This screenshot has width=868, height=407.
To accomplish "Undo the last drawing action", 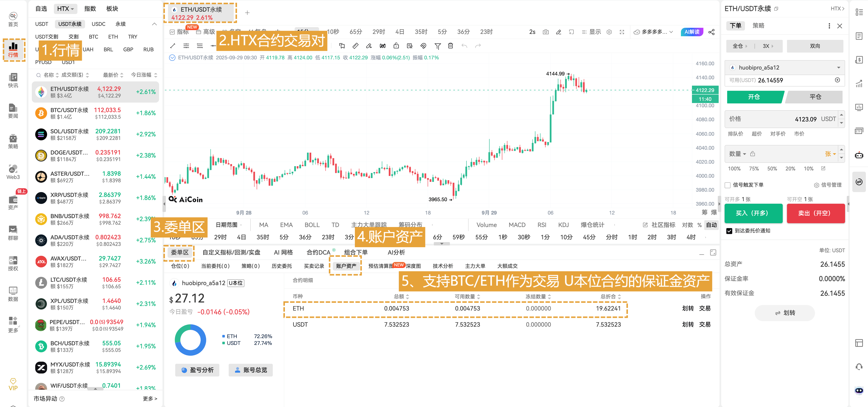I will pyautogui.click(x=464, y=46).
